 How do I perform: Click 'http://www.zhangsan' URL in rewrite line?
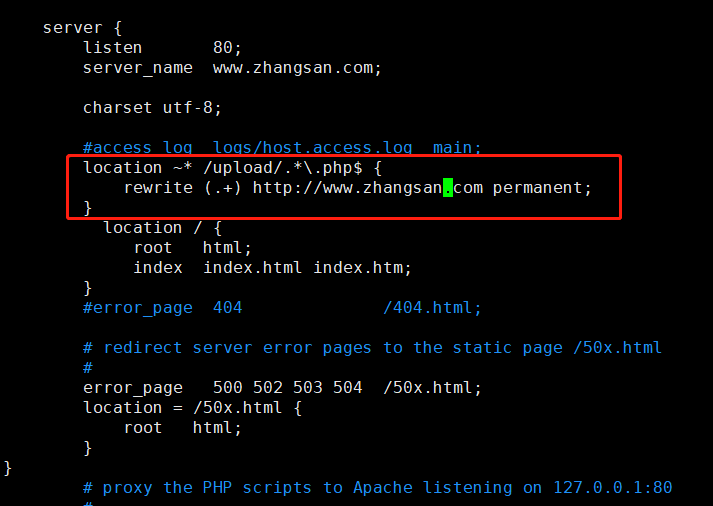pos(348,188)
